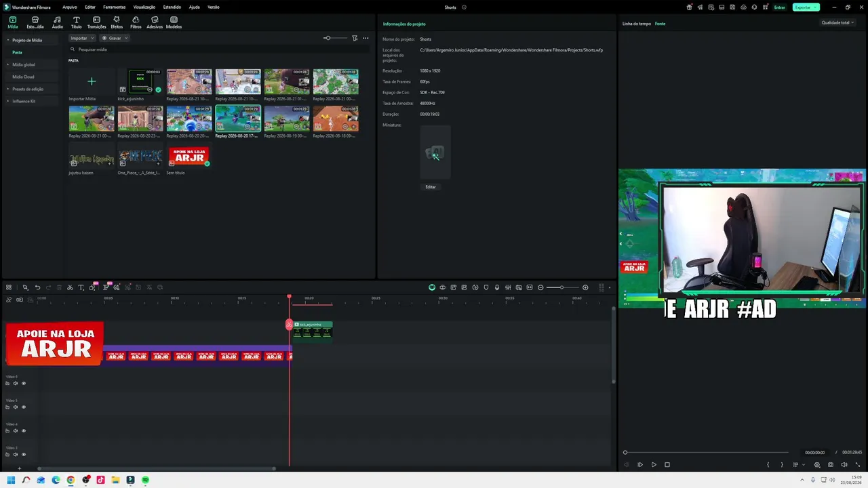Open the Efeitos library tab
Screen dimensions: 868x488
pyautogui.click(x=117, y=22)
